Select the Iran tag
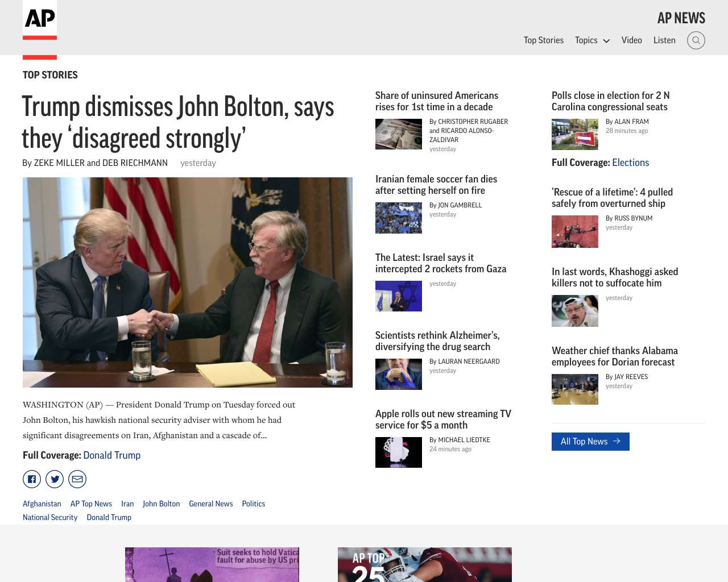The width and height of the screenshot is (728, 582). tap(127, 504)
